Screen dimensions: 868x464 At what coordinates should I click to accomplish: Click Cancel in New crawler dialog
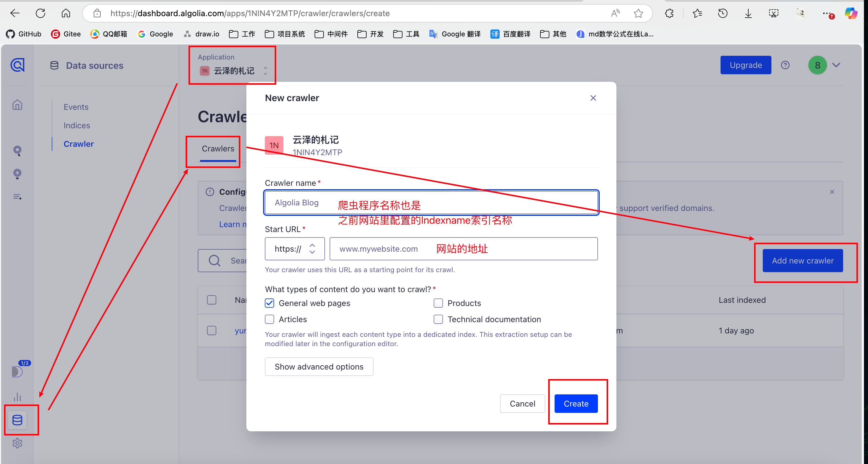coord(522,403)
